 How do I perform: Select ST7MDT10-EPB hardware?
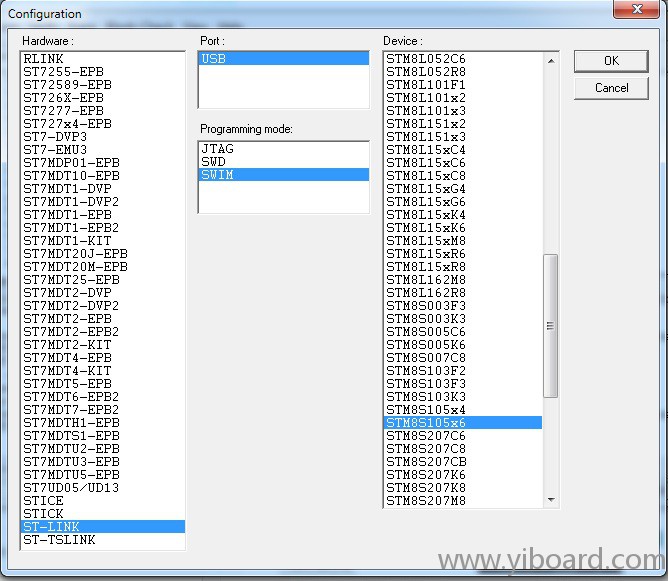pos(103,176)
